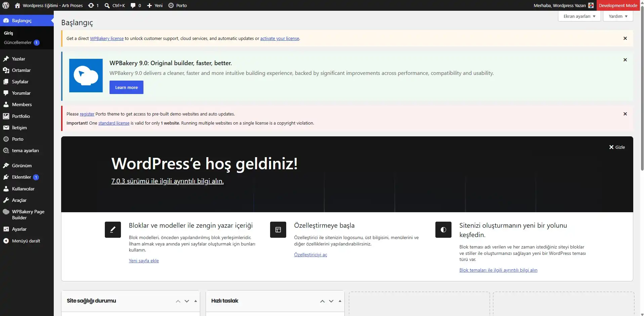This screenshot has height=316, width=644.
Task: Click Yeni sayfa ekle link
Action: [x=144, y=261]
